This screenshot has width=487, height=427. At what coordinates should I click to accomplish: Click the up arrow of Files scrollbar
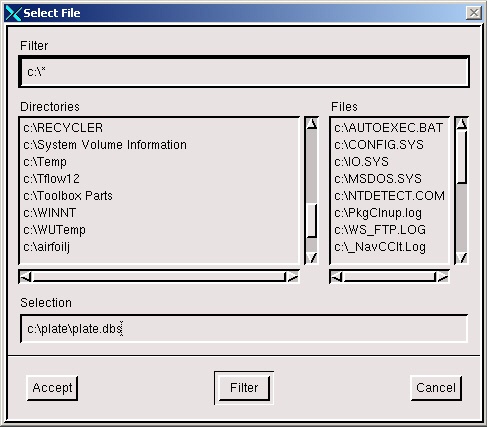462,124
